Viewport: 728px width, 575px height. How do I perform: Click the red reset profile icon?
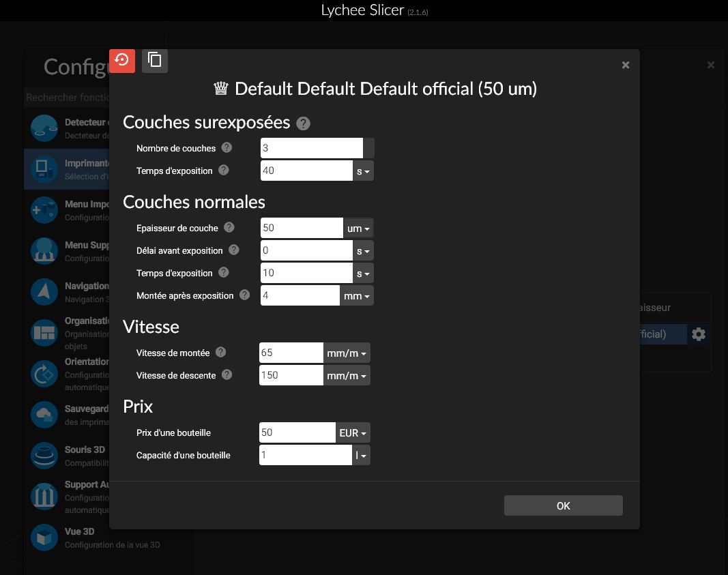[122, 60]
